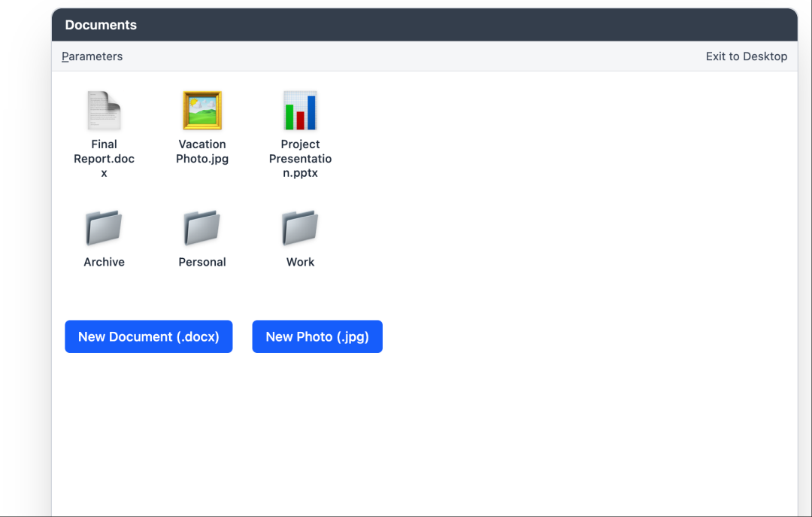Viewport: 812px width, 517px height.
Task: Click the "Archive" folder name text
Action: tap(104, 262)
